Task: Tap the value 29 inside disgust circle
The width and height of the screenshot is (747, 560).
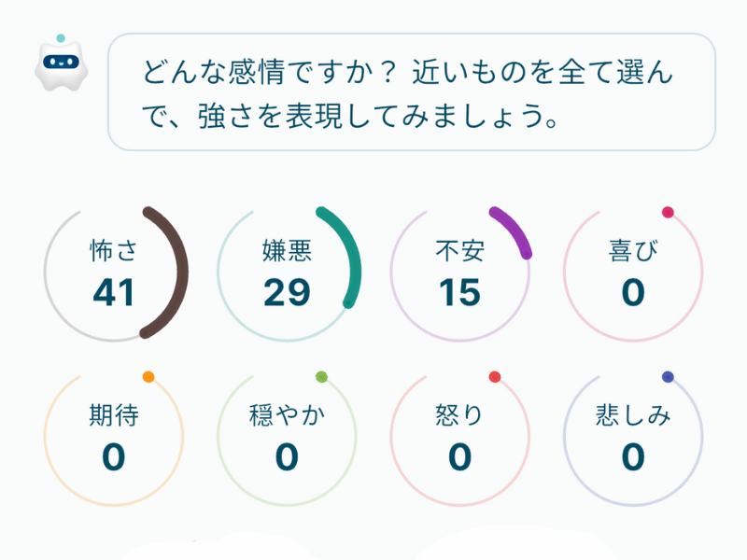Action: pos(286,291)
